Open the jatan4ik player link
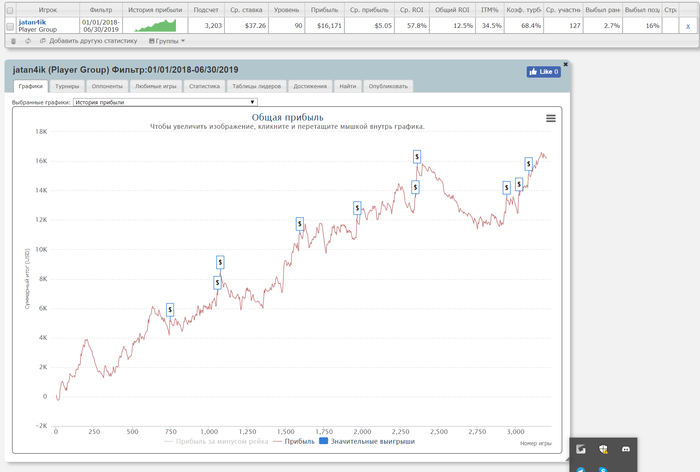The height and width of the screenshot is (472, 700). tap(32, 22)
